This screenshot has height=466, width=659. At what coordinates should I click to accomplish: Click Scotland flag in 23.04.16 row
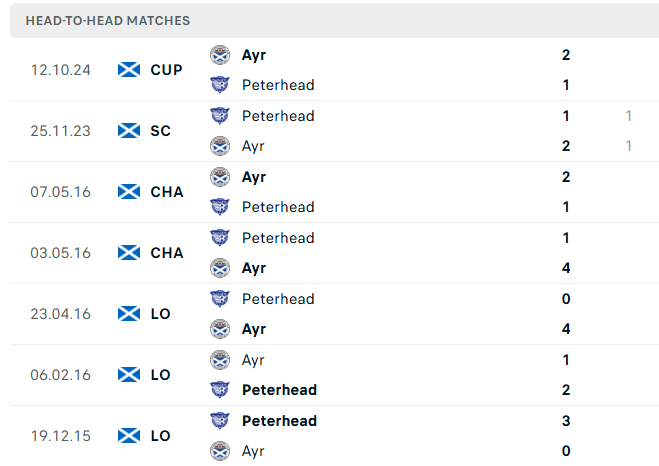129,314
